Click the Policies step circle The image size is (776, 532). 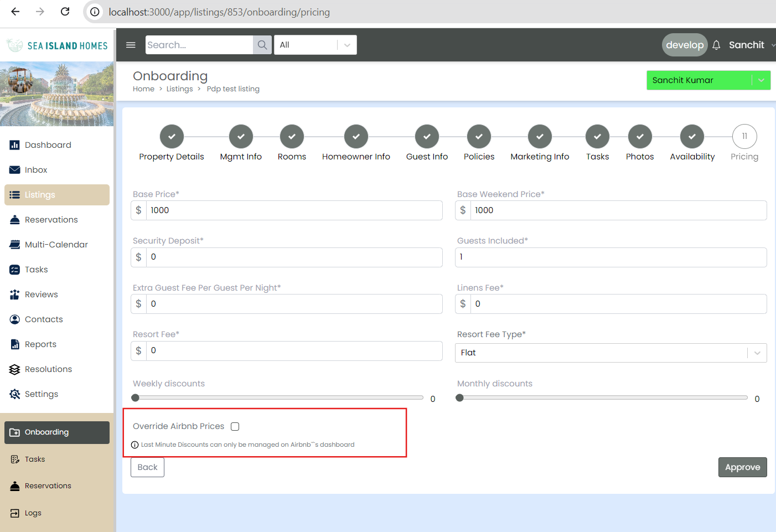[479, 136]
